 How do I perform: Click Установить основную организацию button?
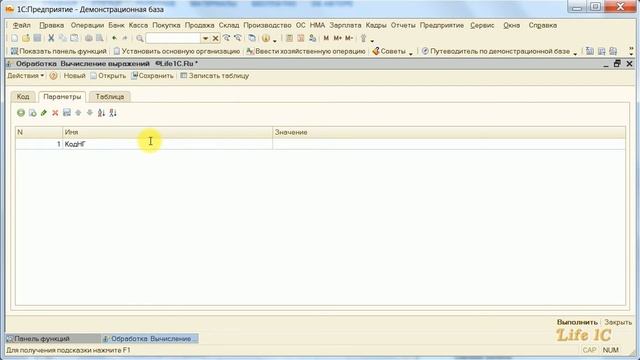pos(177,51)
